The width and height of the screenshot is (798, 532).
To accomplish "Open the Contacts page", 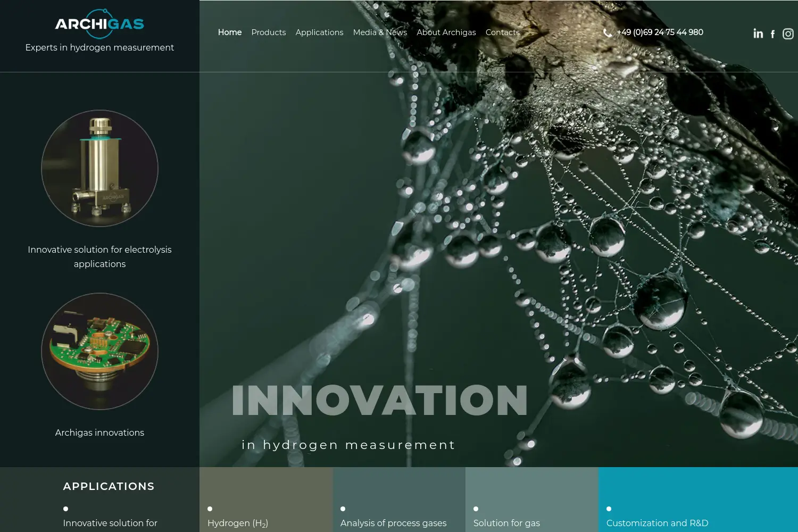I will [x=503, y=32].
